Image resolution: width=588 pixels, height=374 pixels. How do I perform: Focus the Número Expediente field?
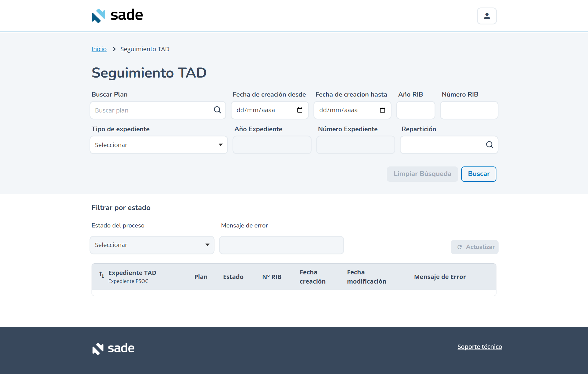356,145
